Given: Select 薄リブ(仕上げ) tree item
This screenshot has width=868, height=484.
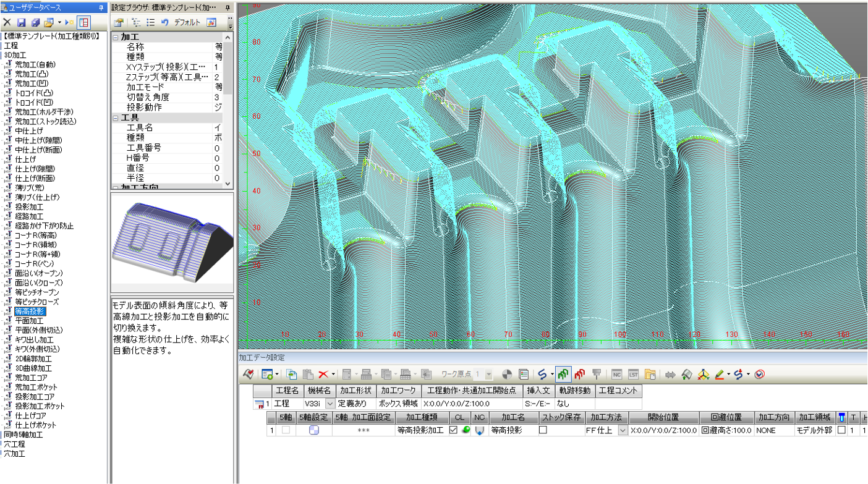Looking at the screenshot, I should pos(37,197).
